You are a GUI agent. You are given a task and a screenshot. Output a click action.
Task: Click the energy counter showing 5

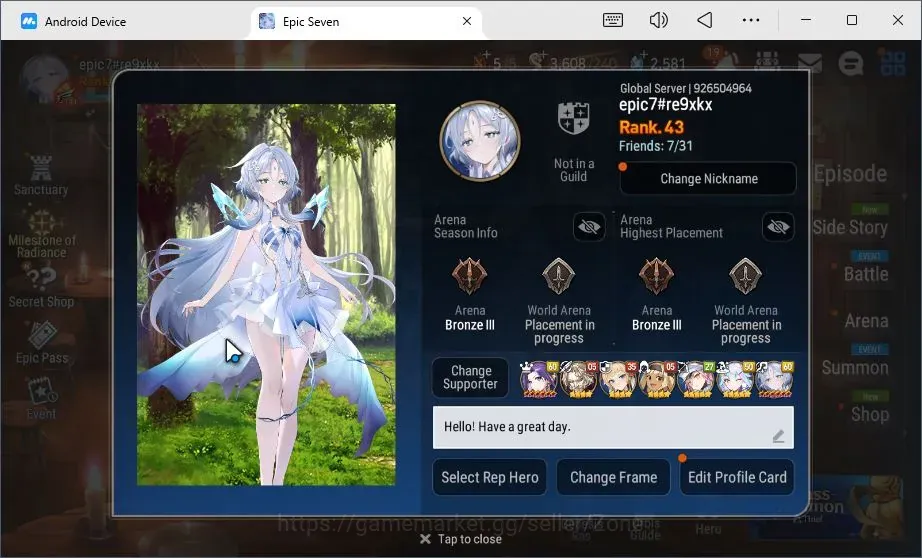[496, 62]
